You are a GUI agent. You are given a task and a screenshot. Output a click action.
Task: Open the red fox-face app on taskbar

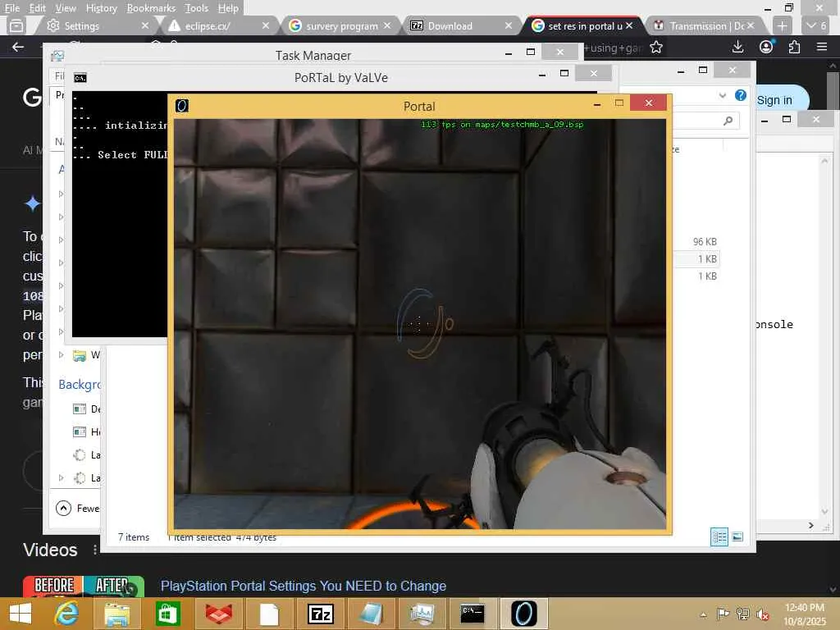pos(218,614)
